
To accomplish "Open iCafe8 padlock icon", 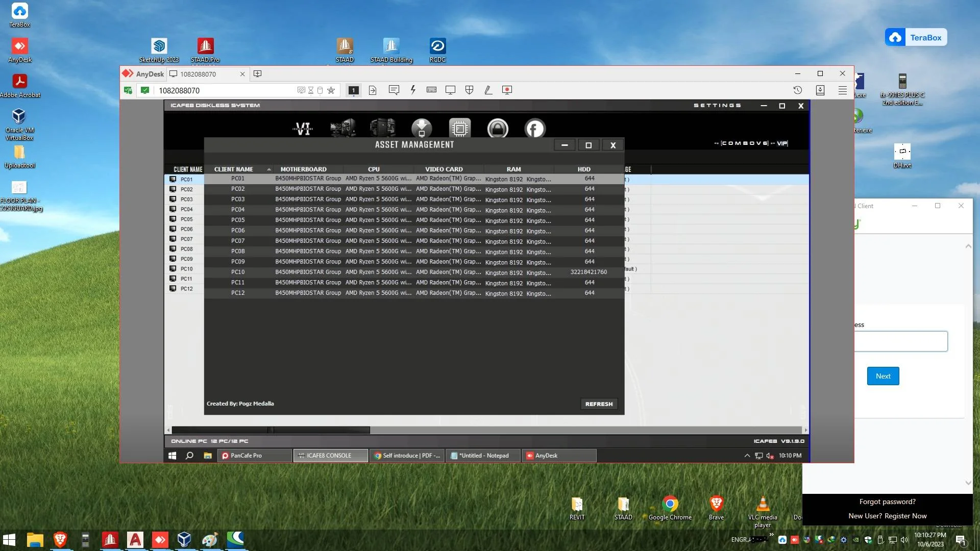I will tap(497, 128).
